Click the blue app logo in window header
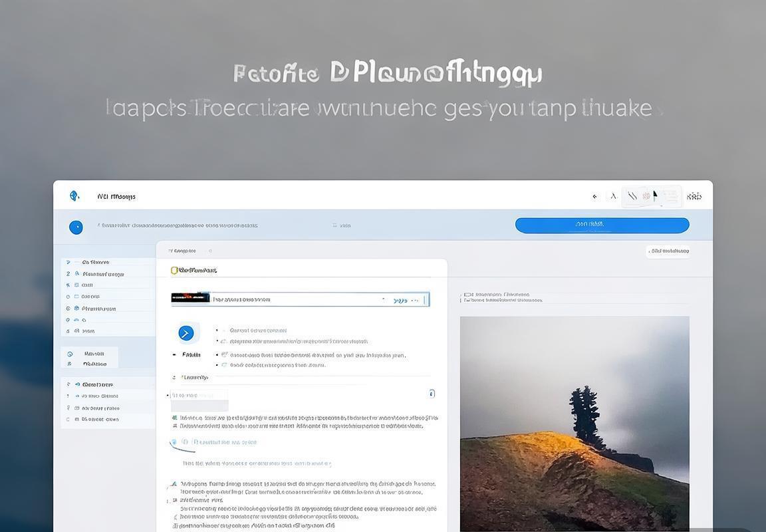 (74, 196)
